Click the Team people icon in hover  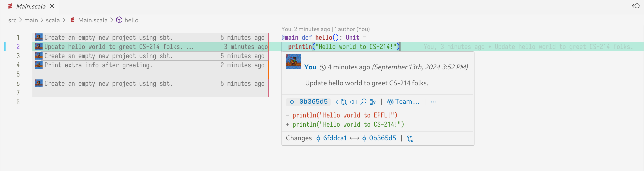390,102
